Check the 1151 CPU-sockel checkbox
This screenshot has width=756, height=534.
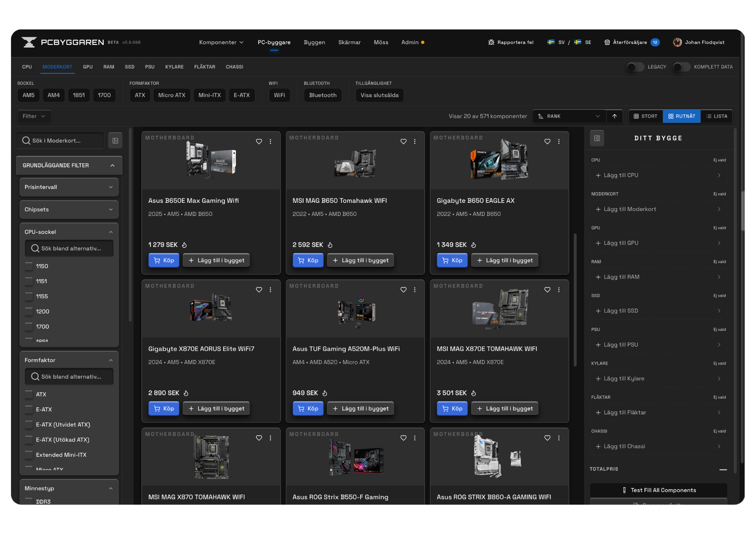click(x=29, y=281)
